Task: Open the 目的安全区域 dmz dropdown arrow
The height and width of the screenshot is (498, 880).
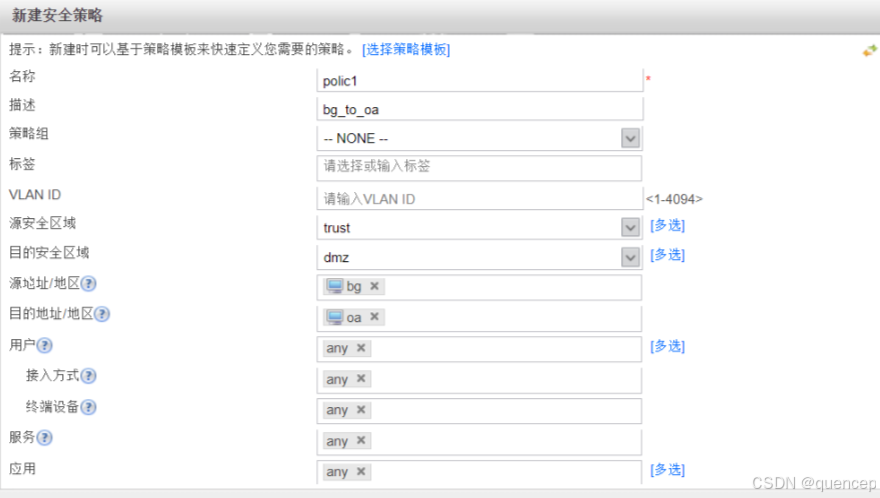Action: (x=630, y=257)
